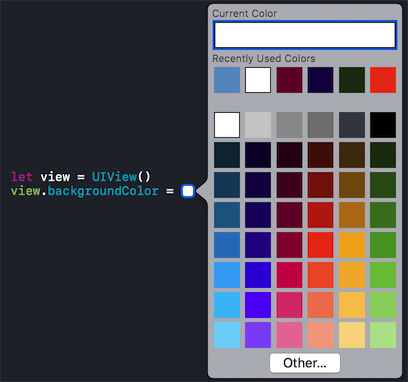Image resolution: width=408 pixels, height=382 pixels.
Task: Choose the medium gray swatch beside light gray
Action: (x=289, y=125)
